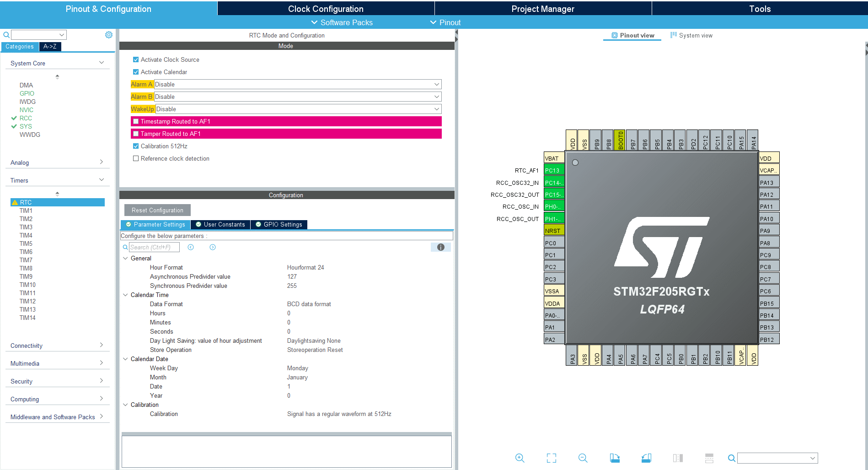Switch to System view of the MCU
The height and width of the screenshot is (470, 868).
(696, 35)
